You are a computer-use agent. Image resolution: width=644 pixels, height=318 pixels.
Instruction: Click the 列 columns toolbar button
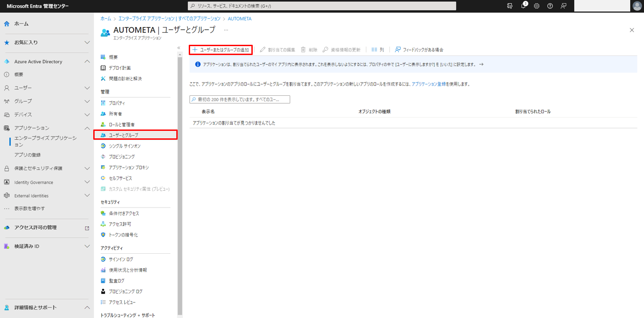(x=378, y=50)
